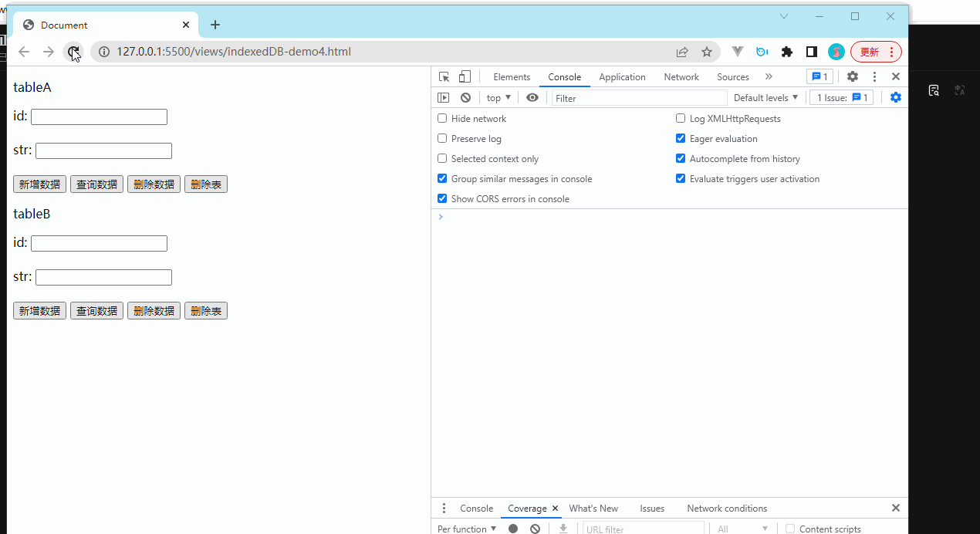
Task: Open the tab search chevron in title bar
Action: click(x=784, y=16)
